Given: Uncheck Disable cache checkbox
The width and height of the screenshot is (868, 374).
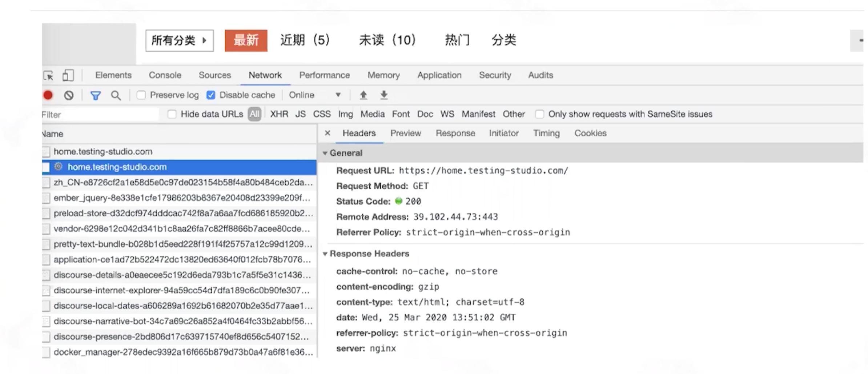Looking at the screenshot, I should (210, 95).
